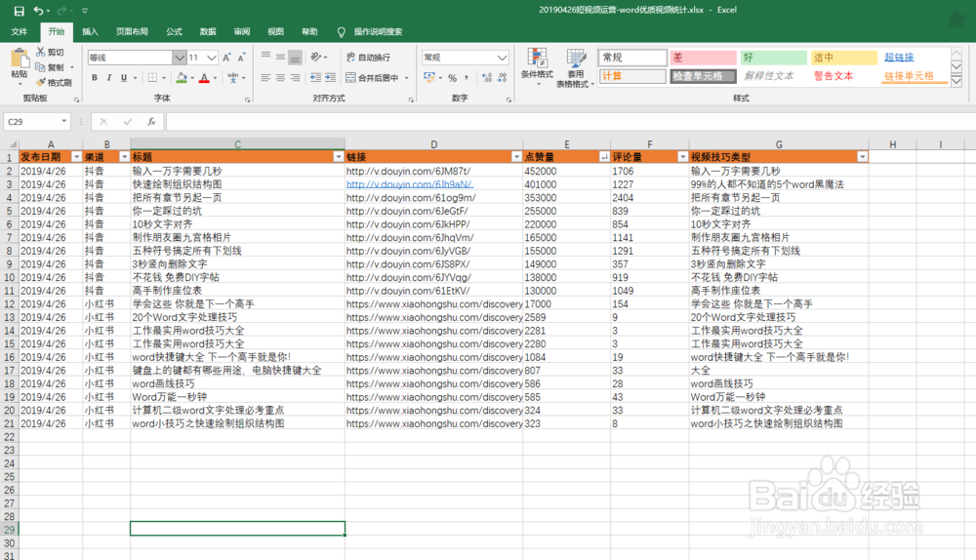Screen dimensions: 976x560
Task: Click the Copy icon
Action: pyautogui.click(x=40, y=67)
